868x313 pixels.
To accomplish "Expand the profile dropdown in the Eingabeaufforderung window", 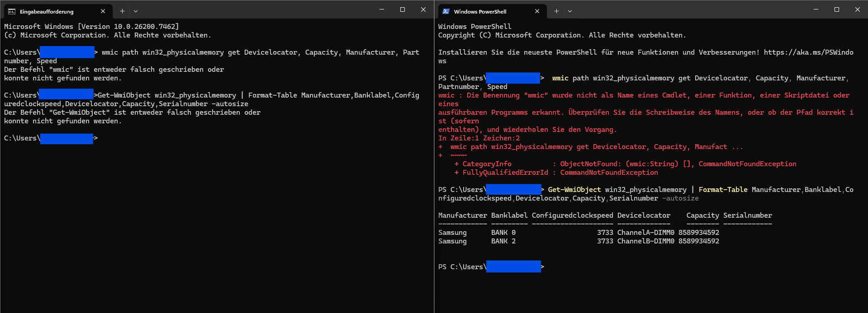I will pyautogui.click(x=136, y=11).
